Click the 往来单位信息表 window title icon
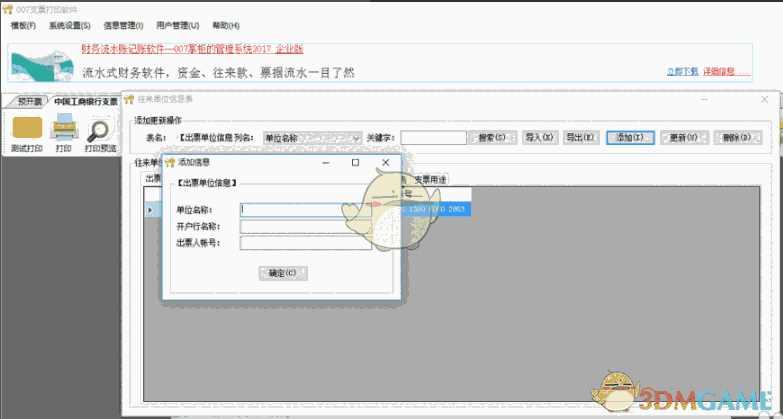783x419 pixels. [x=129, y=99]
